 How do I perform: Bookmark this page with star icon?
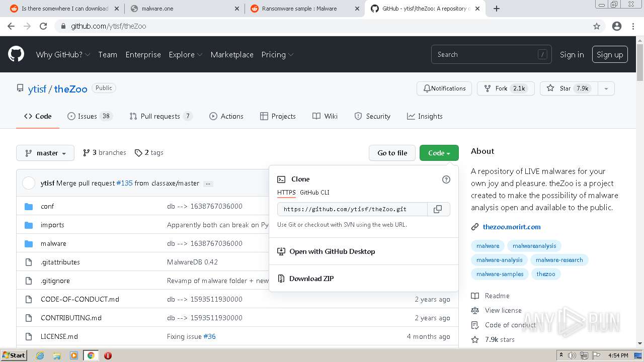click(597, 26)
